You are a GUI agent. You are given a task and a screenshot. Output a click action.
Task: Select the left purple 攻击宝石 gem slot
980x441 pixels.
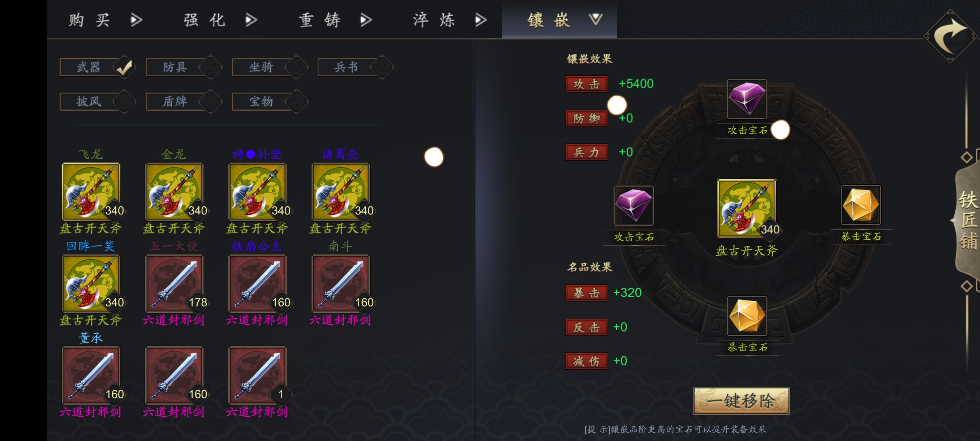(x=633, y=205)
